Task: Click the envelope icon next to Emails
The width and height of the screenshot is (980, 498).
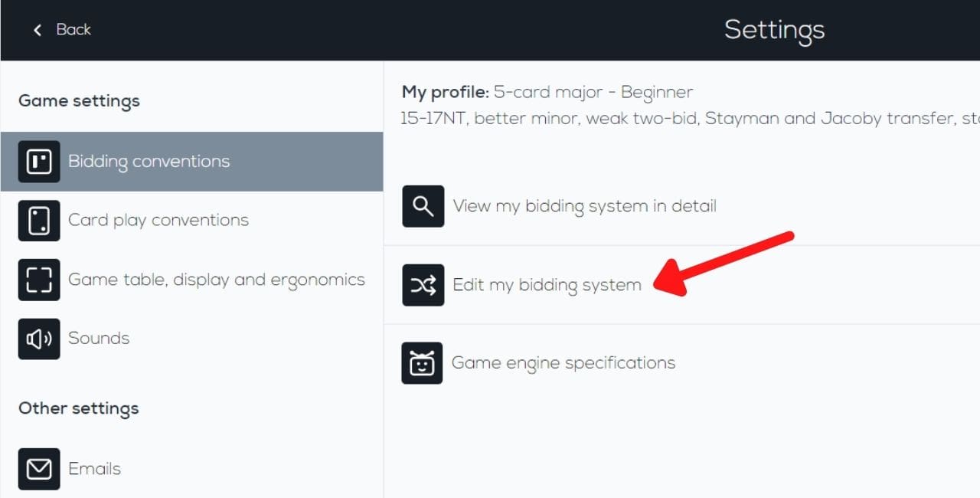Action: pyautogui.click(x=39, y=468)
